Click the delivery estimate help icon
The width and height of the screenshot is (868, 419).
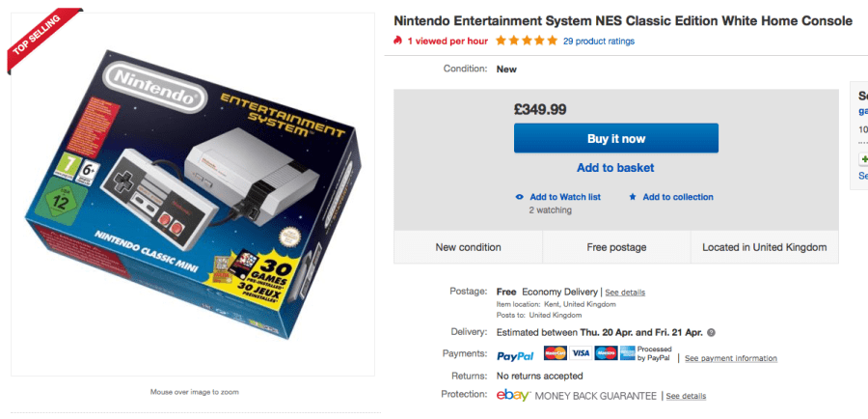(711, 332)
